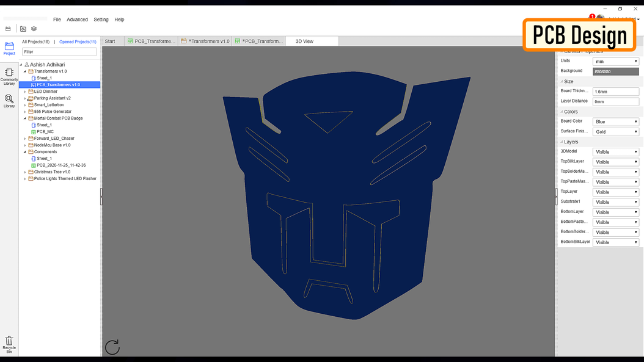Switch to the Start tab
The image size is (644, 362).
coord(110,41)
